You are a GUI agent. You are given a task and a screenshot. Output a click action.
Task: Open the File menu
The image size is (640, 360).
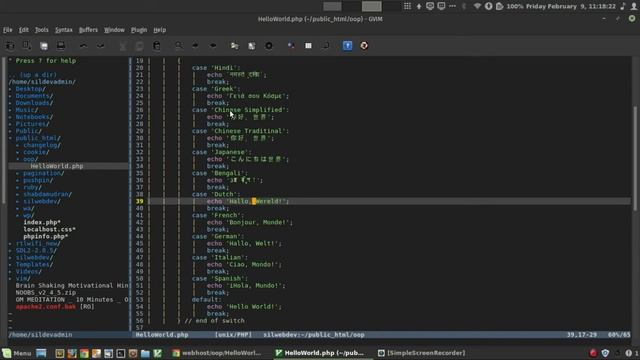(8, 30)
